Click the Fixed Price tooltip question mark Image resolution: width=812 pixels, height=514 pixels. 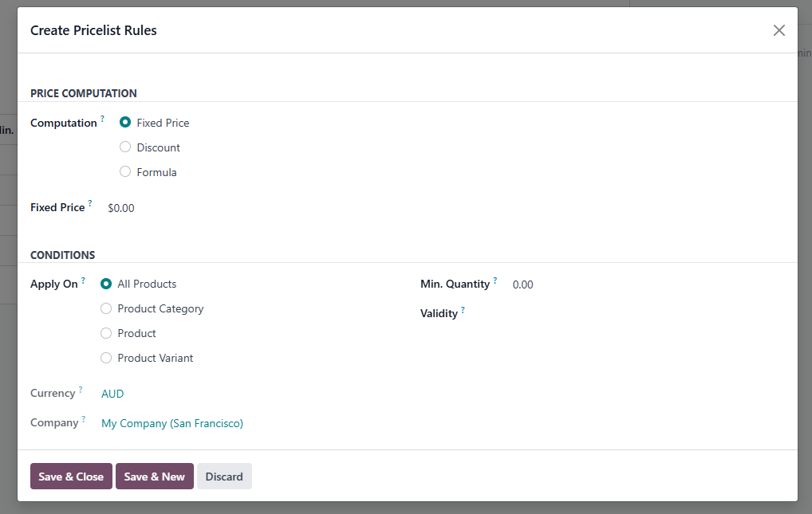90,204
